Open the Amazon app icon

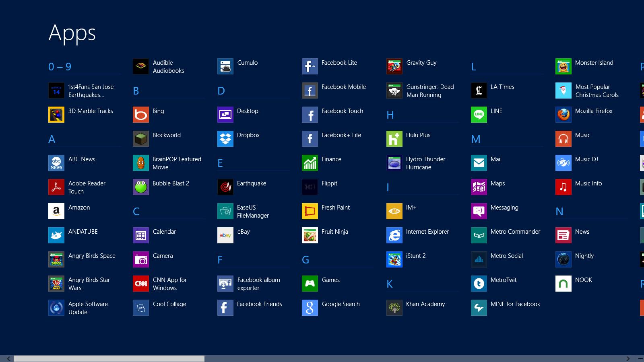tap(56, 211)
